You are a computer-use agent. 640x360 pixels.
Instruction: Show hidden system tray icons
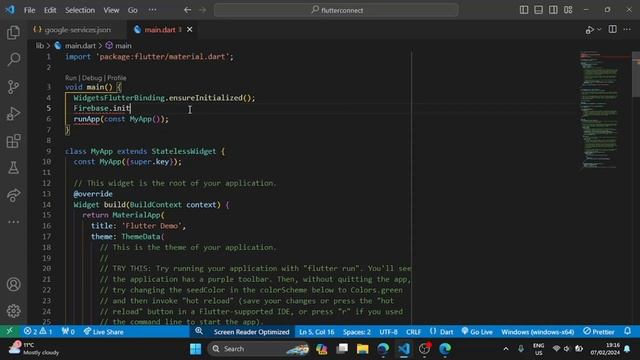(506, 349)
